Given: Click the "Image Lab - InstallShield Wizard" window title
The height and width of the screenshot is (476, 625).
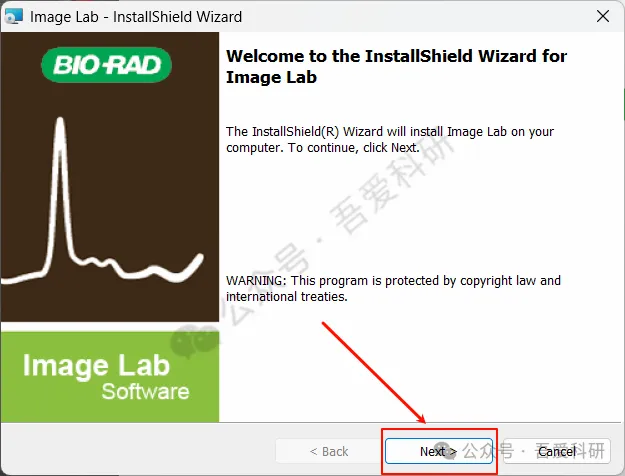Looking at the screenshot, I should [136, 17].
